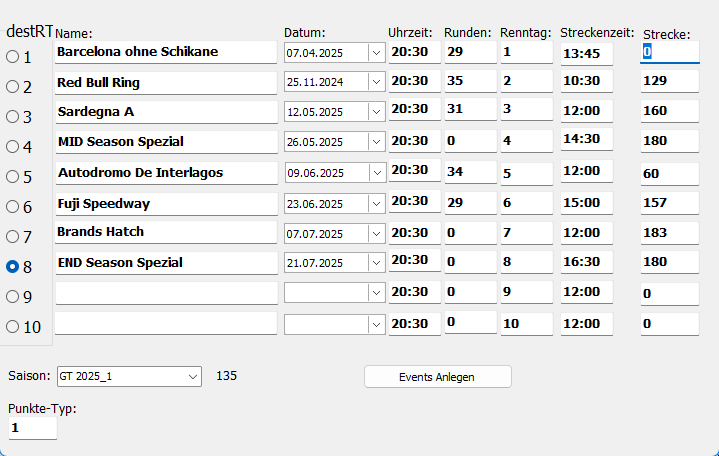Click the empty name field in row 10

tap(165, 323)
